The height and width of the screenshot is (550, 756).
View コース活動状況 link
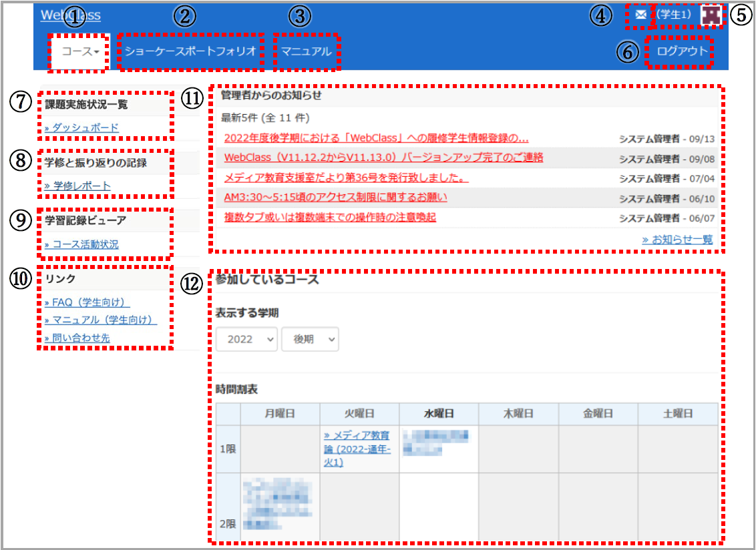pyautogui.click(x=81, y=245)
